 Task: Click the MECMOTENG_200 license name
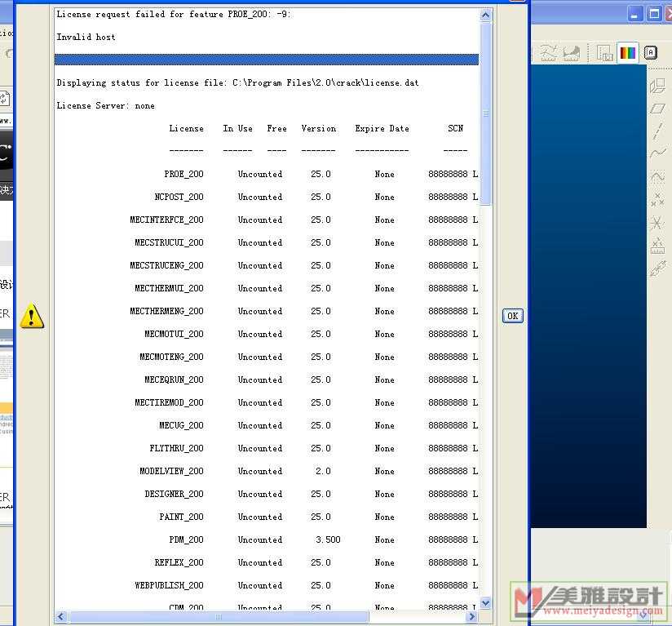(171, 357)
